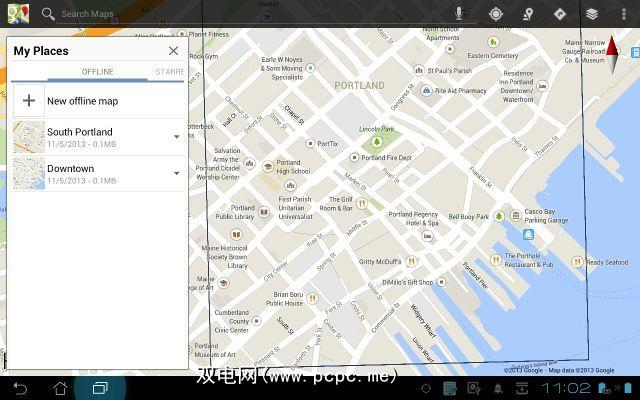Open the directions diamond icon
640x400 pixels.
coord(560,14)
